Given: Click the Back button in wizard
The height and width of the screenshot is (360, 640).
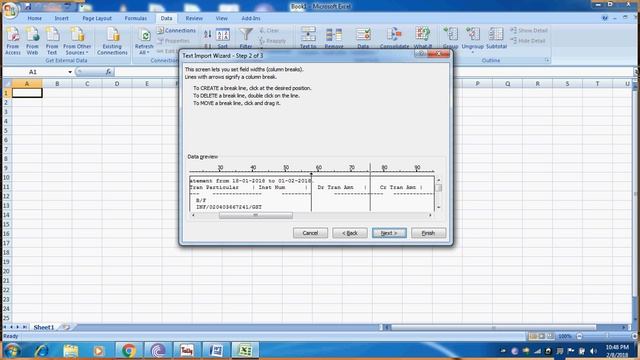Looking at the screenshot, I should click(350, 233).
